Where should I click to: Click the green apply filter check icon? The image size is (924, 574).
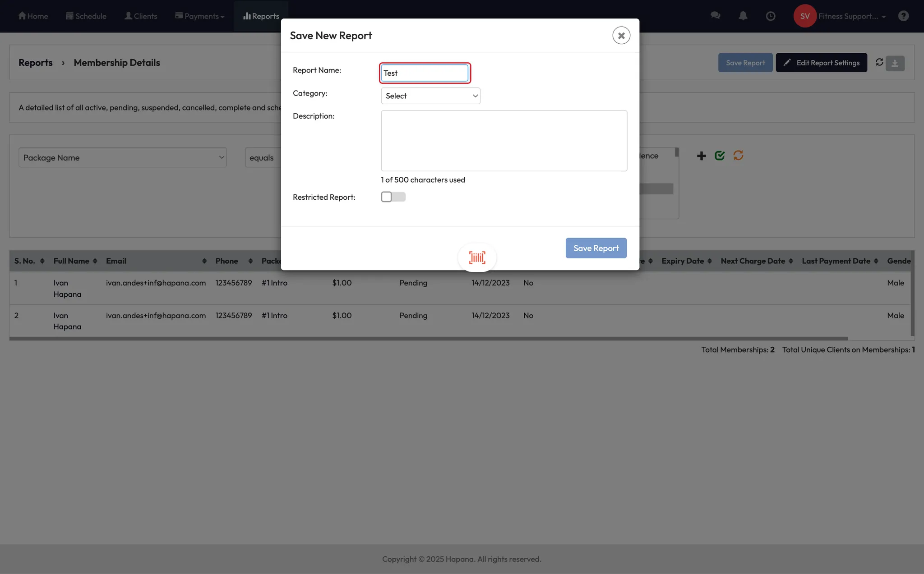click(720, 156)
